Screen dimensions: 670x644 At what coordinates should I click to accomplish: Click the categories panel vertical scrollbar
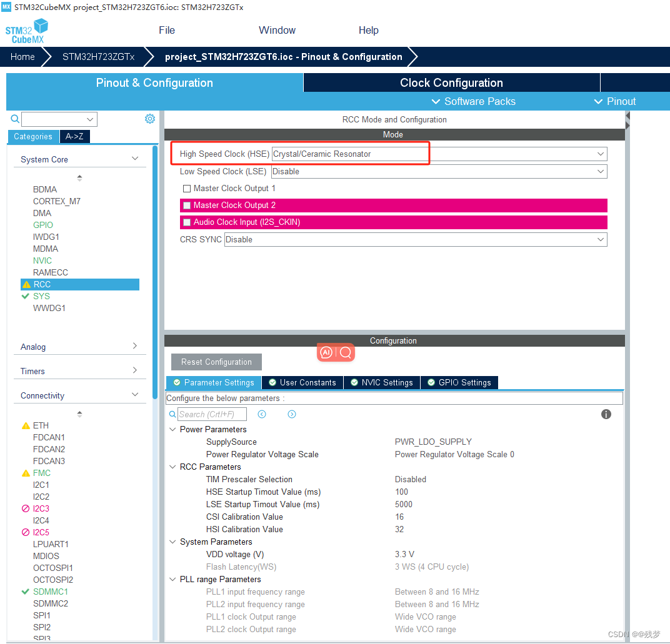tap(155, 274)
